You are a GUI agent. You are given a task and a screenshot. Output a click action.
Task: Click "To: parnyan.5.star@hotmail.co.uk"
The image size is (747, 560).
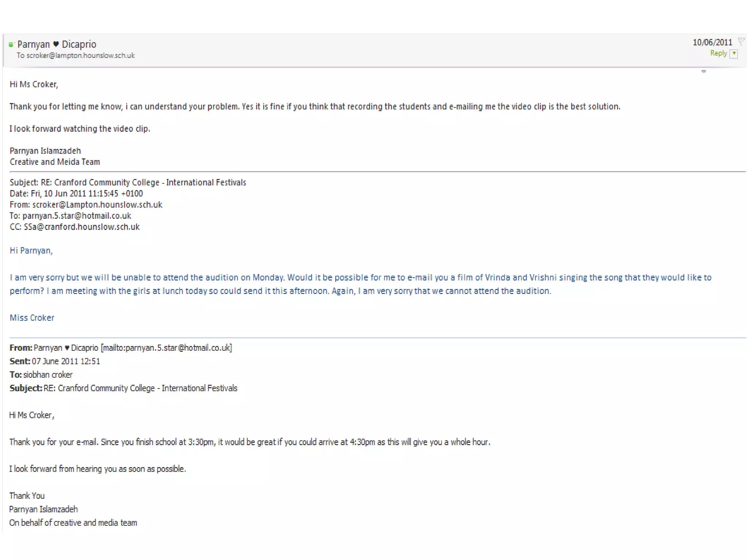coord(70,216)
